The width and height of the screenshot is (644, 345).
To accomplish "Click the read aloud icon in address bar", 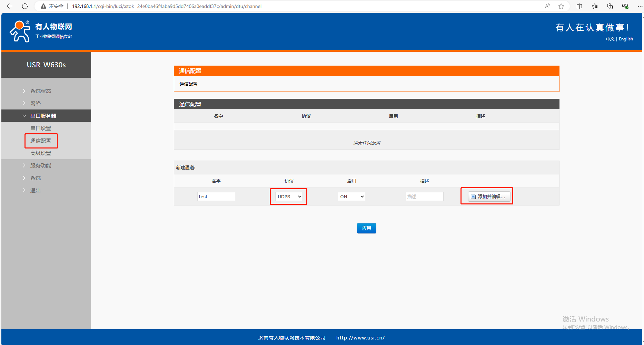I will pos(547,6).
